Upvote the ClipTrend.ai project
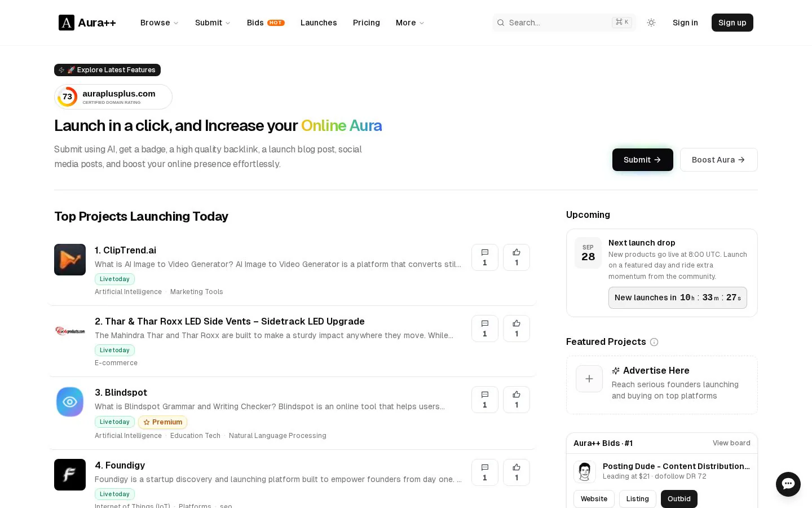 coord(517,257)
